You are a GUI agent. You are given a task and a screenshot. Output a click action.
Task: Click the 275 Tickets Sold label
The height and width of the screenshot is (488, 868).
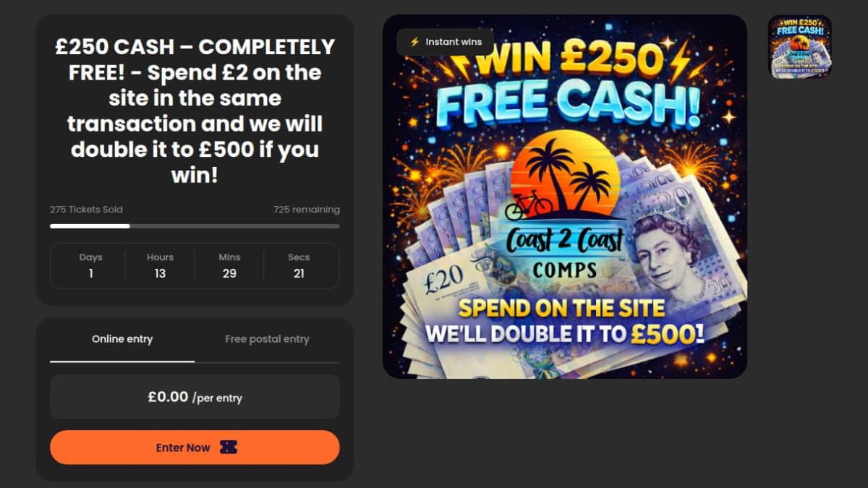[86, 210]
